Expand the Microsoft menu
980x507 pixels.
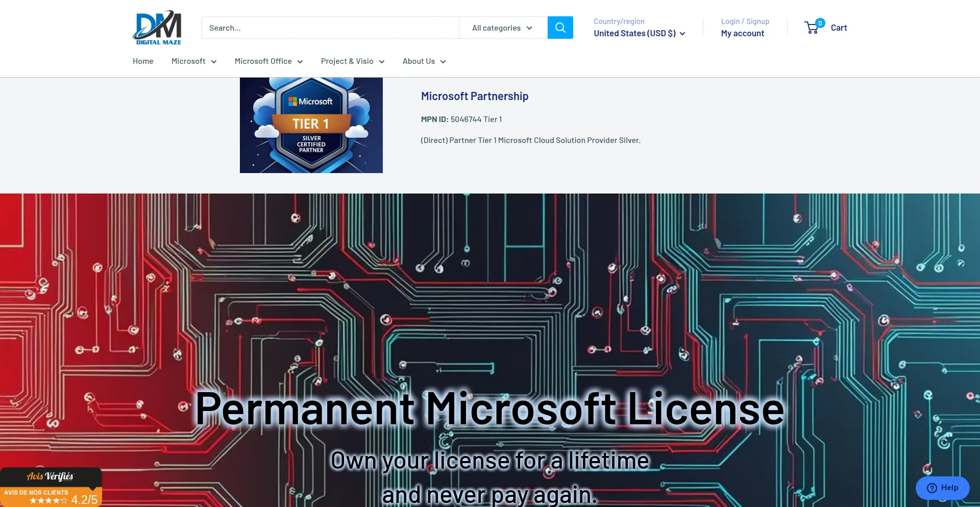pos(194,61)
